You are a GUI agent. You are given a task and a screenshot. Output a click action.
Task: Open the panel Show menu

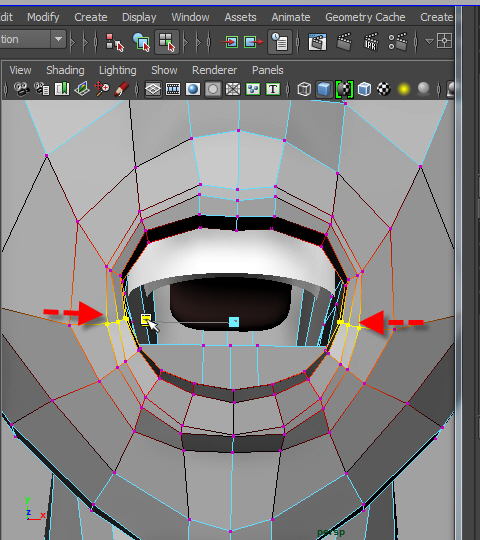pyautogui.click(x=164, y=70)
